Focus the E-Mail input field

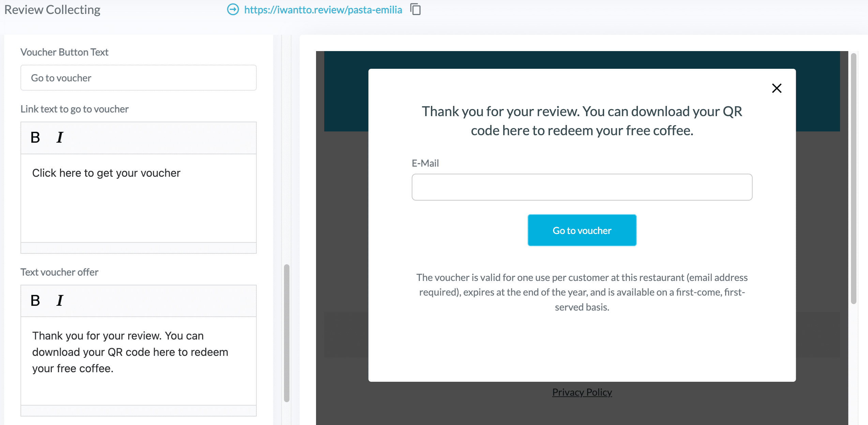pos(582,187)
